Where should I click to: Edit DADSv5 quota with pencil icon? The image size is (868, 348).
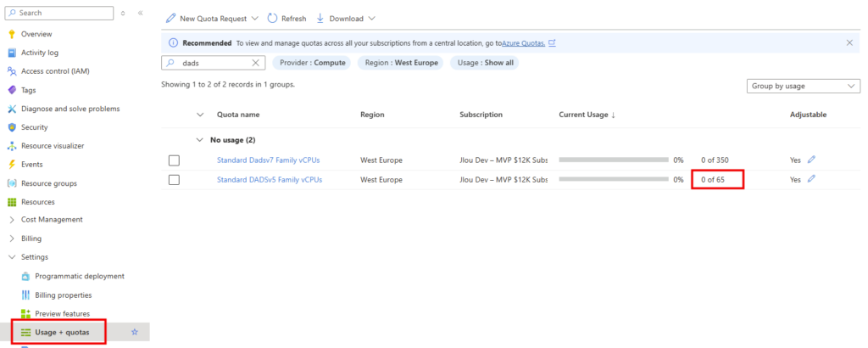811,179
